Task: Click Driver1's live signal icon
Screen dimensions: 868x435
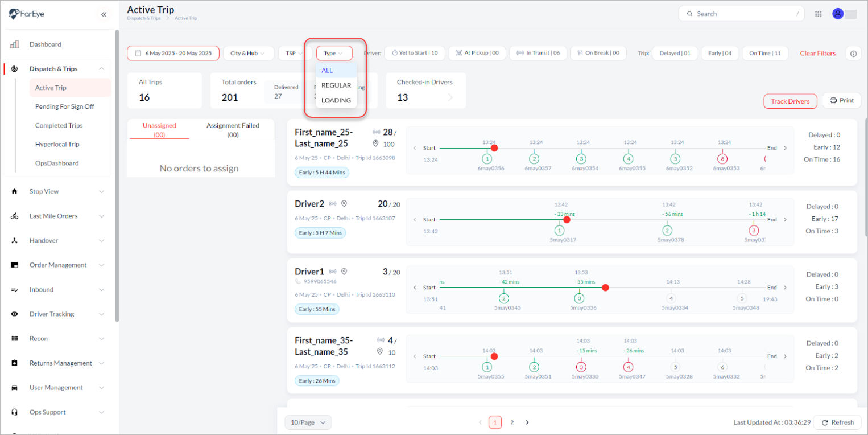Action: pos(333,272)
